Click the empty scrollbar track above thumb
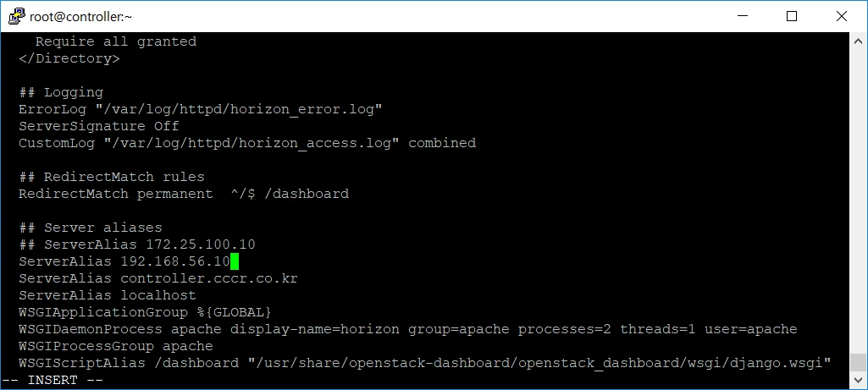868x390 pixels. click(858, 201)
